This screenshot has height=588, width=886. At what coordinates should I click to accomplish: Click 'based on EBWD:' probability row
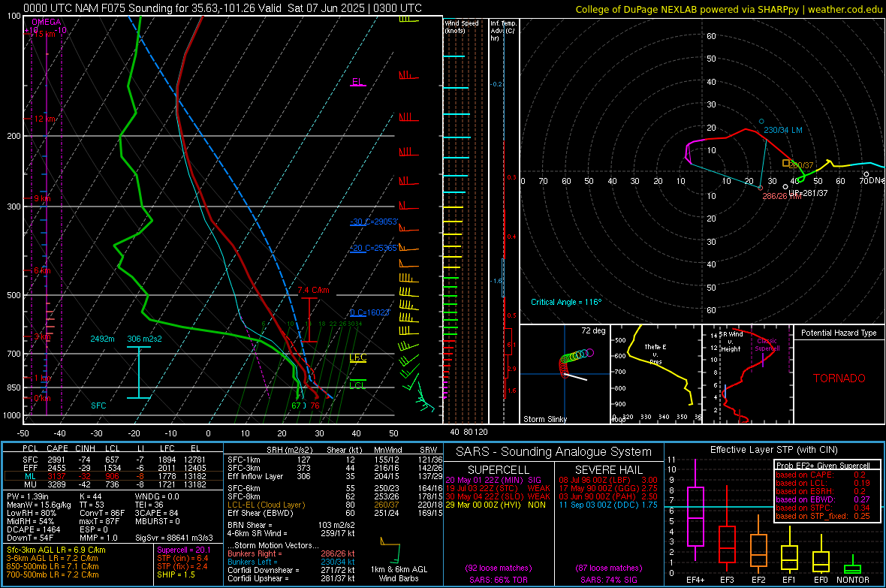(823, 499)
